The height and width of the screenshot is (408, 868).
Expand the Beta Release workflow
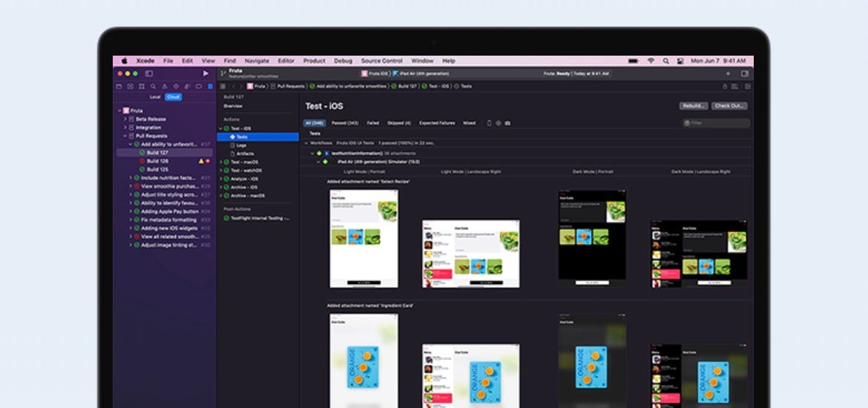[125, 119]
